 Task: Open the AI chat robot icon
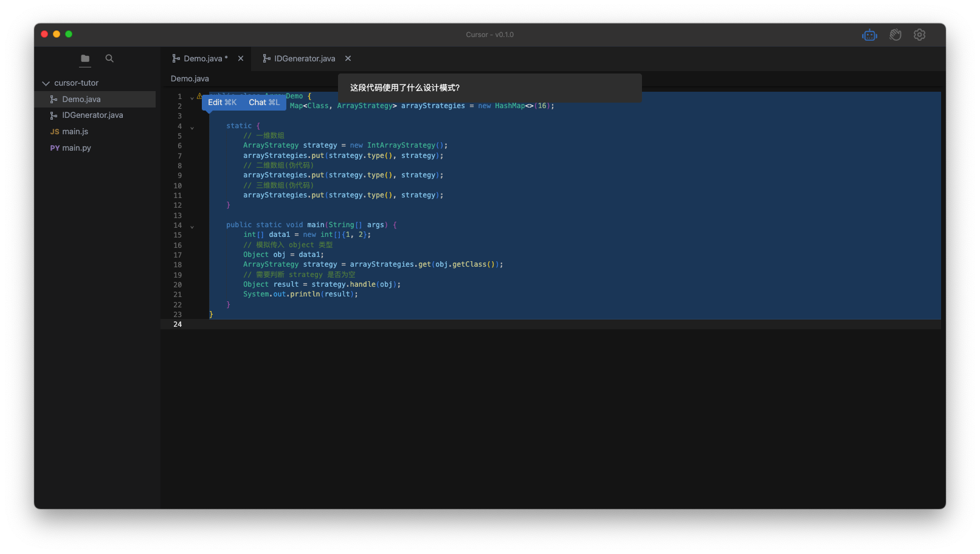tap(869, 35)
